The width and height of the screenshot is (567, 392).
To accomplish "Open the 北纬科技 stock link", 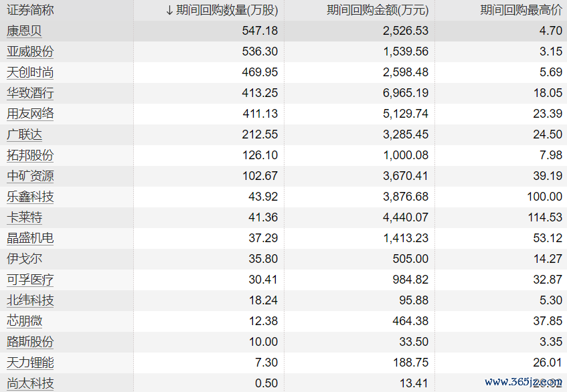I will tap(30, 300).
